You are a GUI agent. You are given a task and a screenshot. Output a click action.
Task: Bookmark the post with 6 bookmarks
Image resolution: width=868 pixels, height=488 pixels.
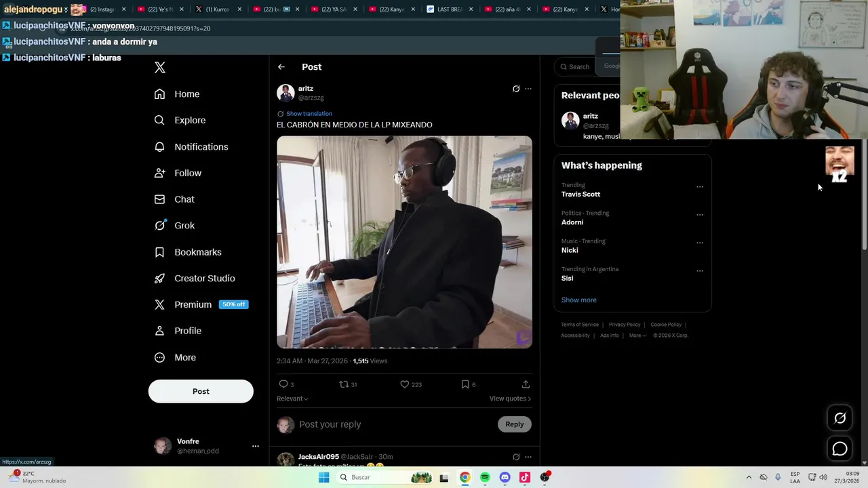(468, 384)
